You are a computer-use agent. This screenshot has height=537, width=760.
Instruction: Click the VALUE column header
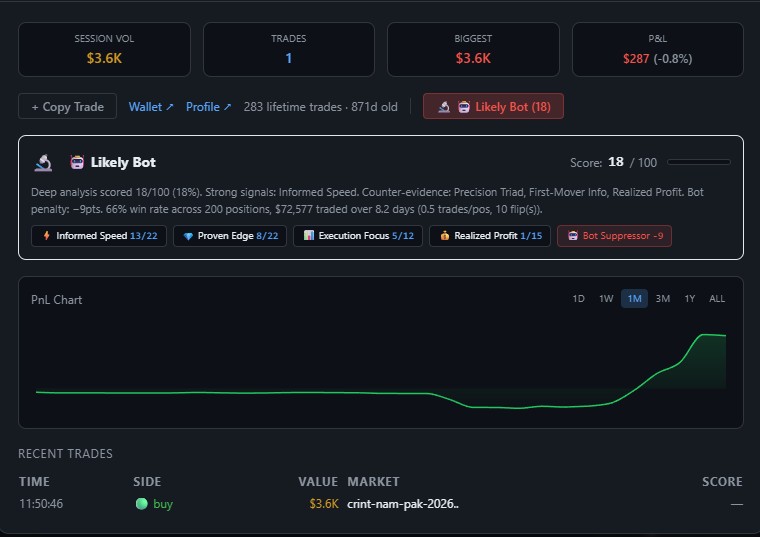coord(318,481)
